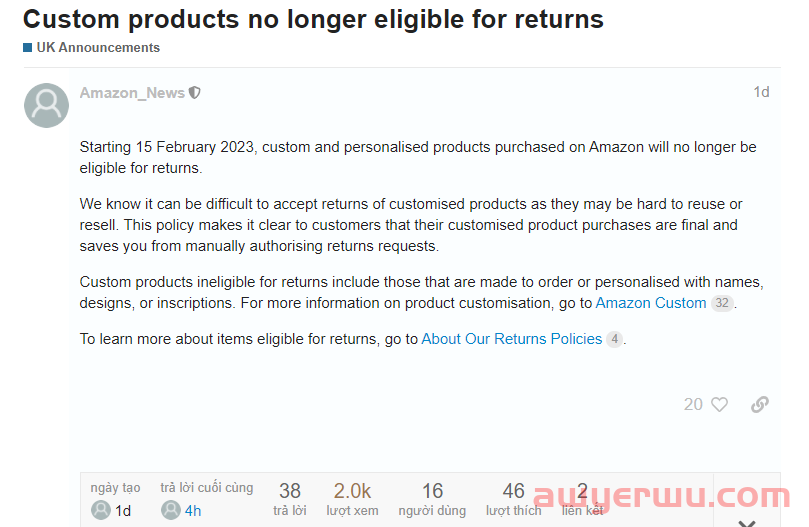The width and height of the screenshot is (809, 527).
Task: Click the 16 users statistic
Action: (x=432, y=498)
